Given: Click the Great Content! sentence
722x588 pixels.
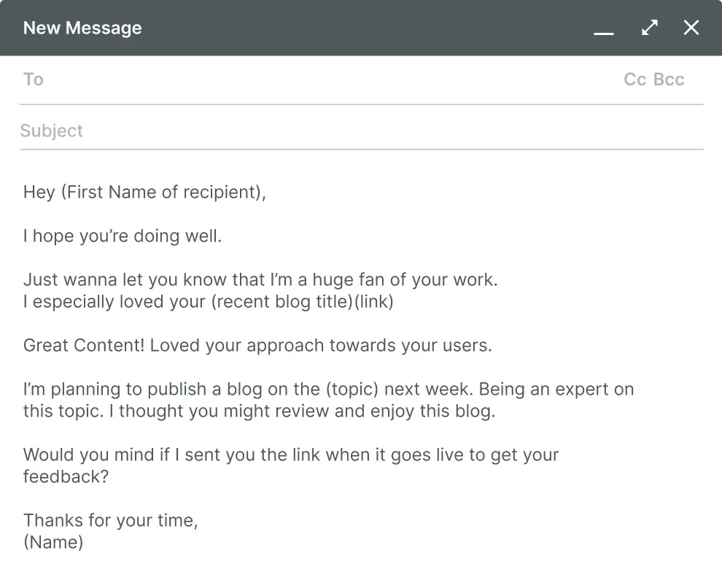Looking at the screenshot, I should click(257, 345).
